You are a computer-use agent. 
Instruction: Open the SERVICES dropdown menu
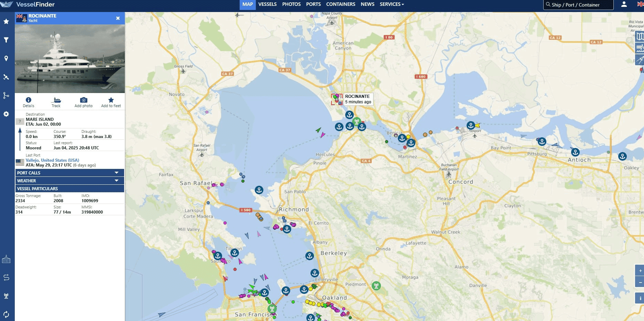click(x=392, y=4)
